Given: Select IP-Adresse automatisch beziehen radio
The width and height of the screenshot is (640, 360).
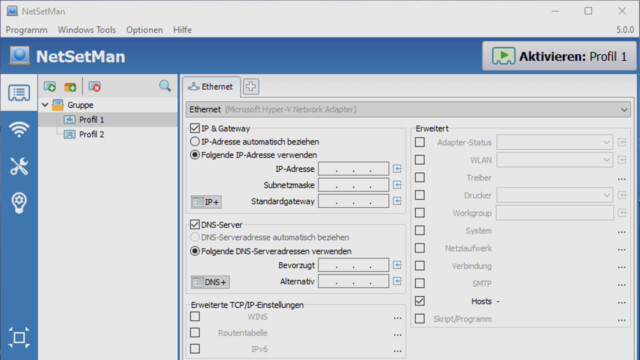Looking at the screenshot, I should click(x=195, y=142).
